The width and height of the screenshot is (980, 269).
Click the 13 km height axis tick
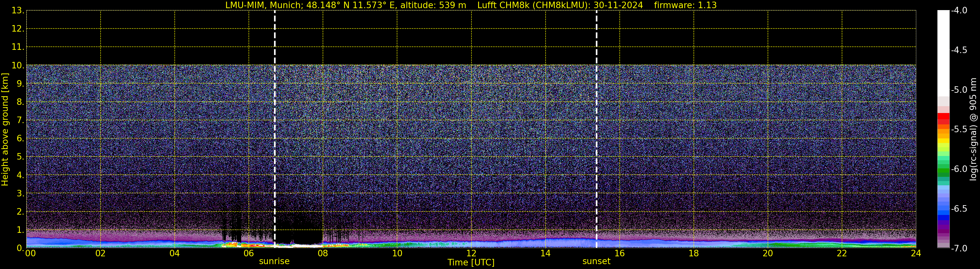coord(18,11)
